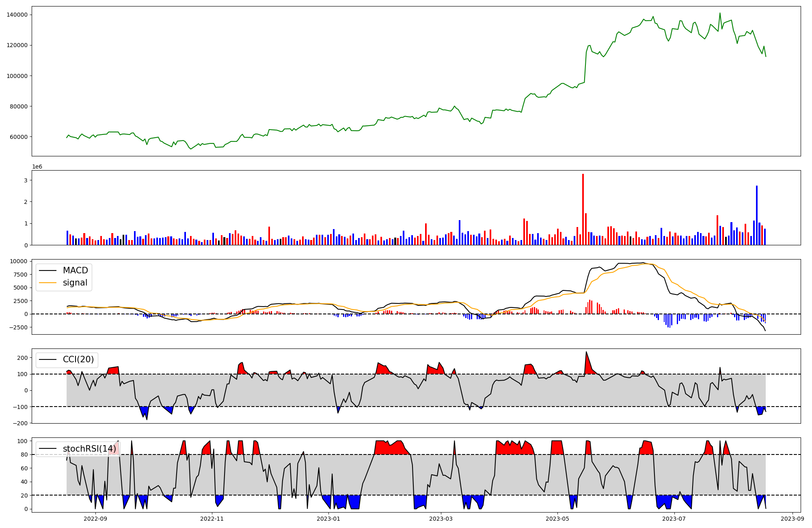Click the 60000 price axis tick label
This screenshot has height=528, width=812.
tap(19, 137)
